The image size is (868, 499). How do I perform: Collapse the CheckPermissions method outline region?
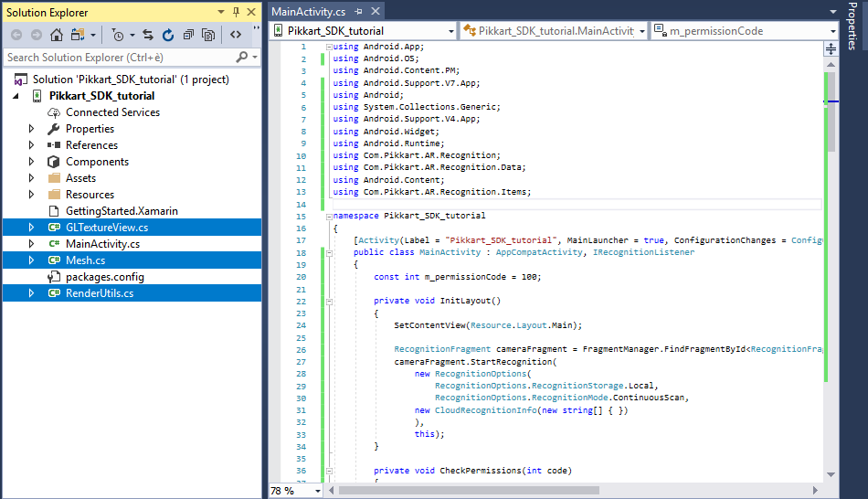(329, 472)
